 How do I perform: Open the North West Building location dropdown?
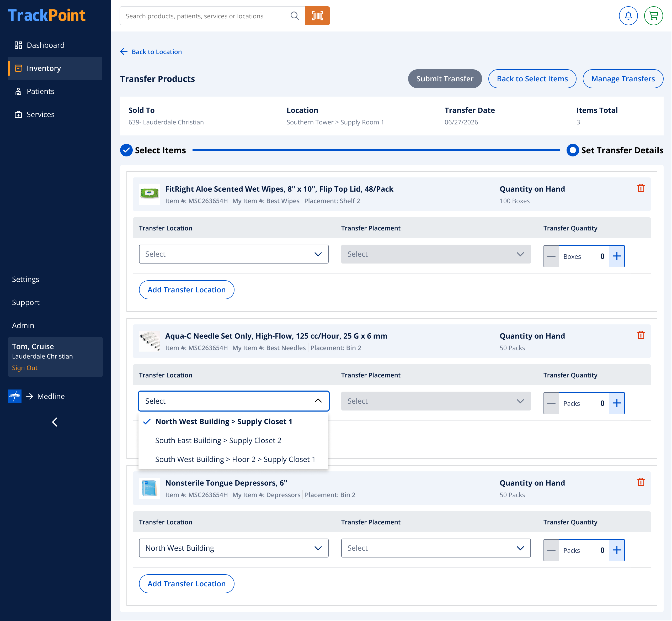point(234,548)
